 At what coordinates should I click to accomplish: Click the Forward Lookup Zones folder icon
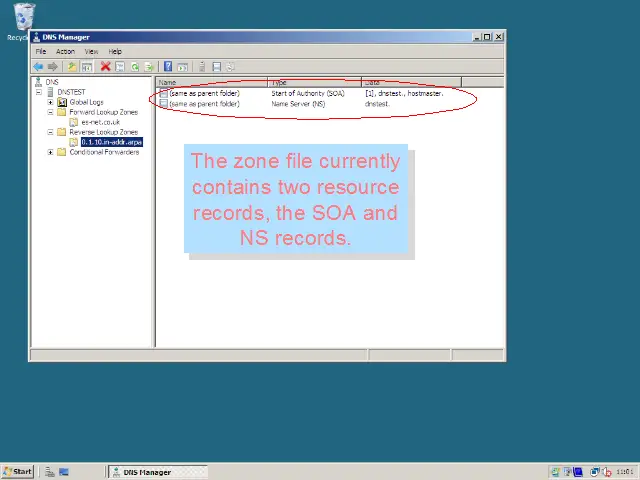tap(62, 112)
